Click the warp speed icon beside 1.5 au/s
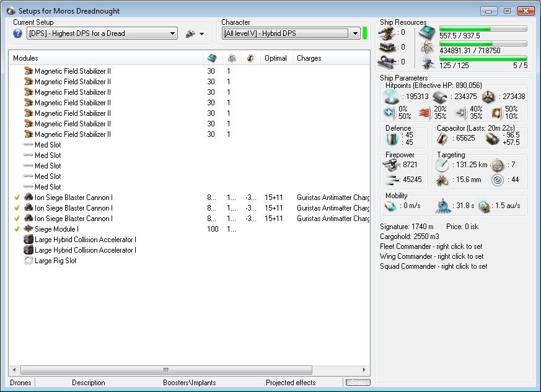The height and width of the screenshot is (392, 541). 485,206
